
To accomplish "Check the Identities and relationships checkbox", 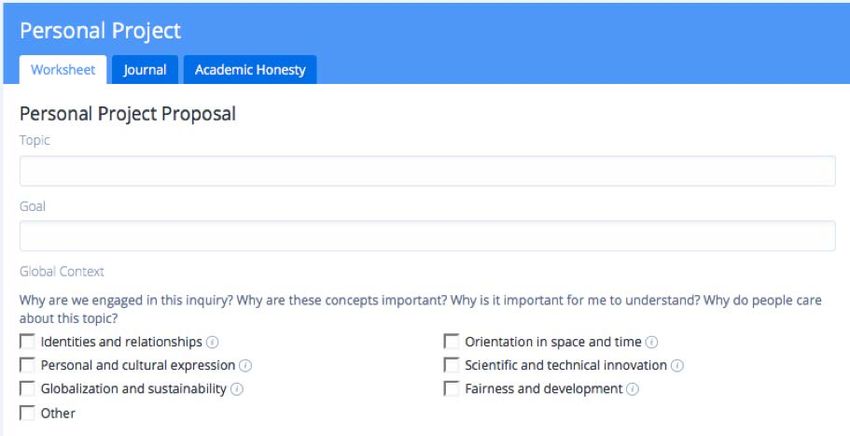I will pos(27,341).
